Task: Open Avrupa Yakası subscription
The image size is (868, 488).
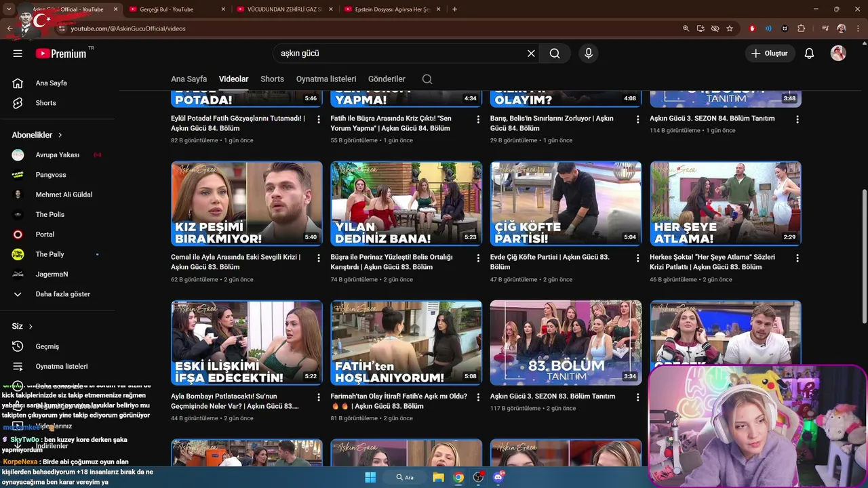Action: [57, 155]
